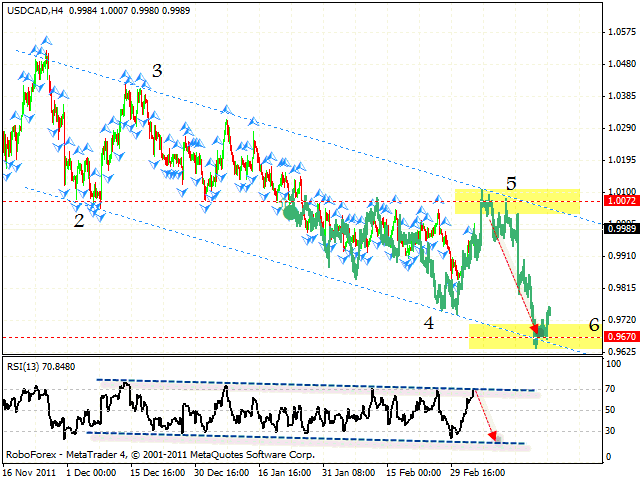Click the 1.0072 price level tag
640x480 pixels.
(x=619, y=201)
